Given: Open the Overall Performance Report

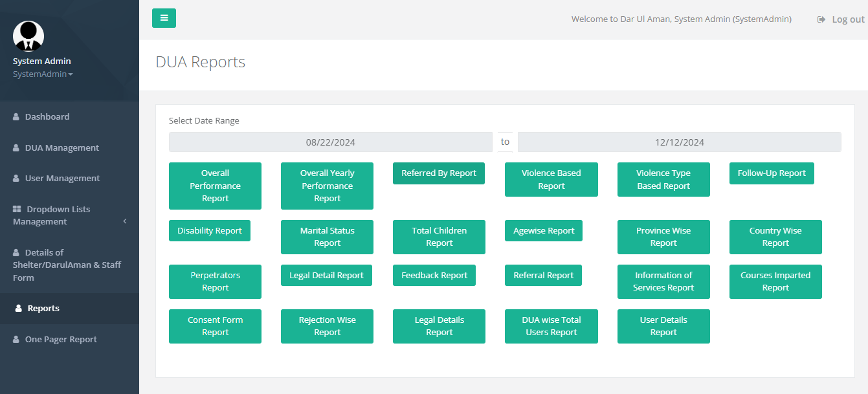Looking at the screenshot, I should coord(215,186).
